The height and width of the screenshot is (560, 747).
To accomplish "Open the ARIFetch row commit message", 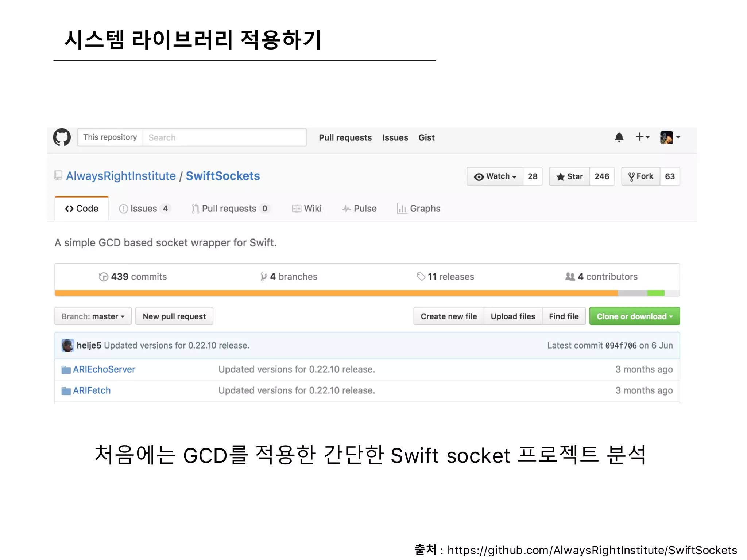I will pyautogui.click(x=297, y=391).
